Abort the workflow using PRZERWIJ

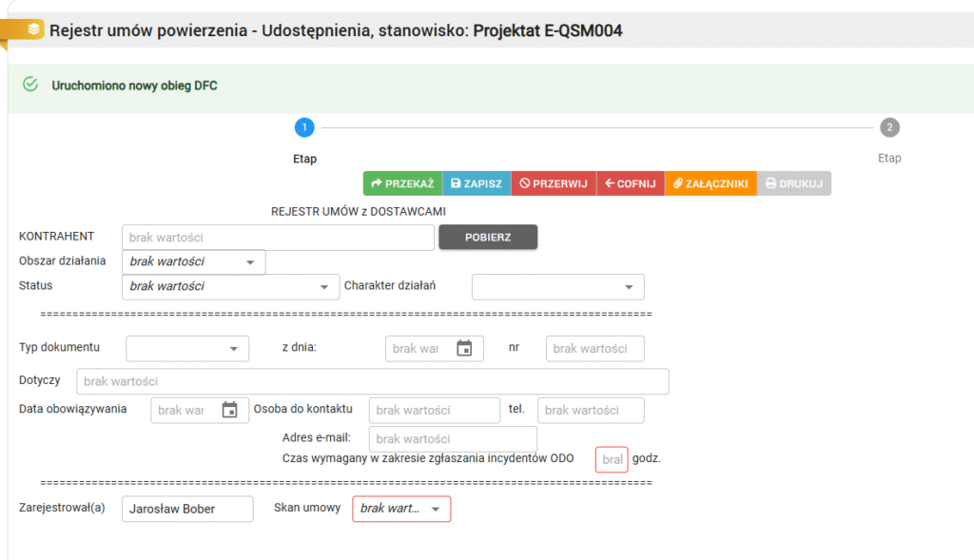tap(554, 183)
